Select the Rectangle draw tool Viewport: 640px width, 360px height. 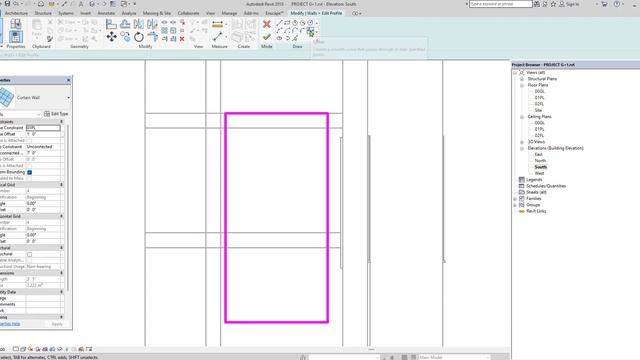click(287, 23)
